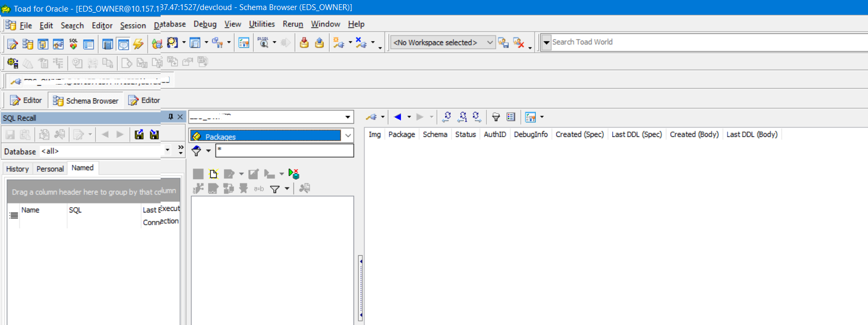Click the first refresh icon in the right pane toolbar

447,117
